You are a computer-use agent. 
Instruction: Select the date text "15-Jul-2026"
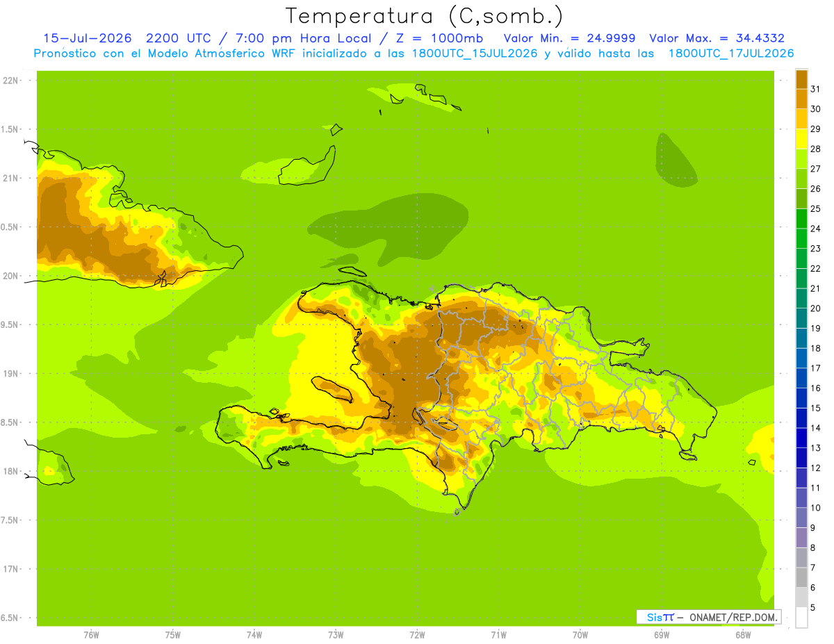pyautogui.click(x=86, y=38)
